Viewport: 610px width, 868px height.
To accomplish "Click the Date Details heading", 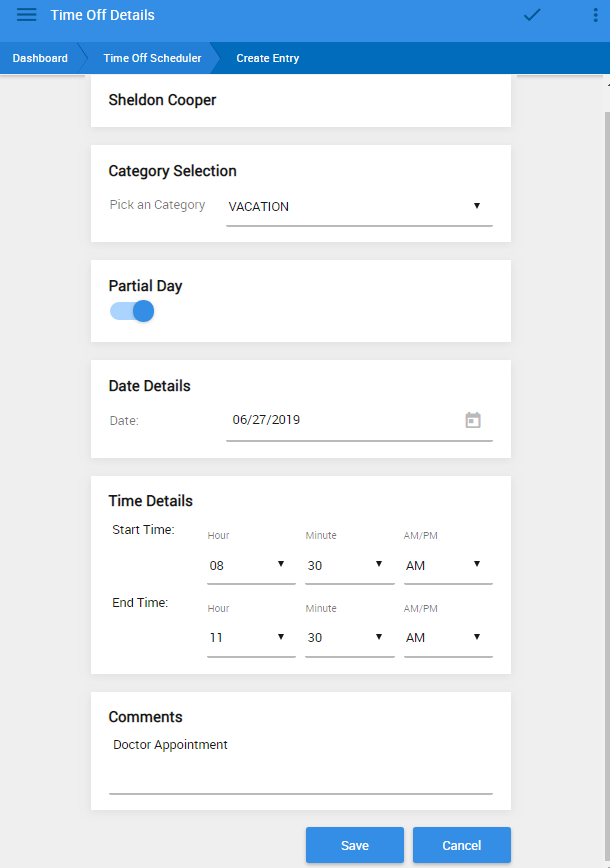I will pos(149,386).
